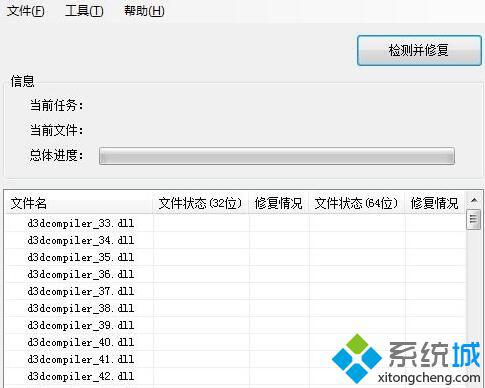Click the list scrollbar thumb
The height and width of the screenshot is (388, 485).
pyautogui.click(x=473, y=219)
